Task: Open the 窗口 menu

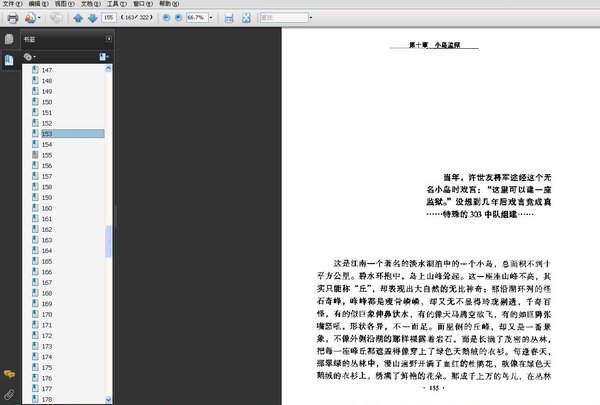Action: click(143, 3)
